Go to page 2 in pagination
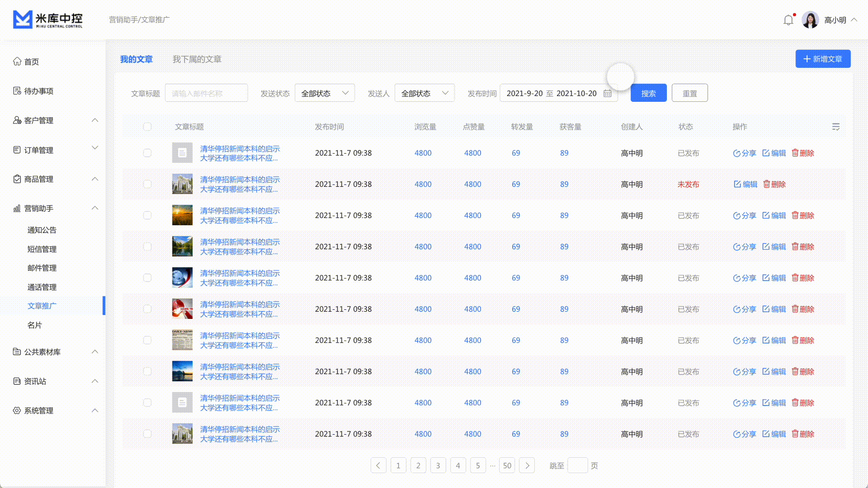This screenshot has width=868, height=488. tap(418, 465)
